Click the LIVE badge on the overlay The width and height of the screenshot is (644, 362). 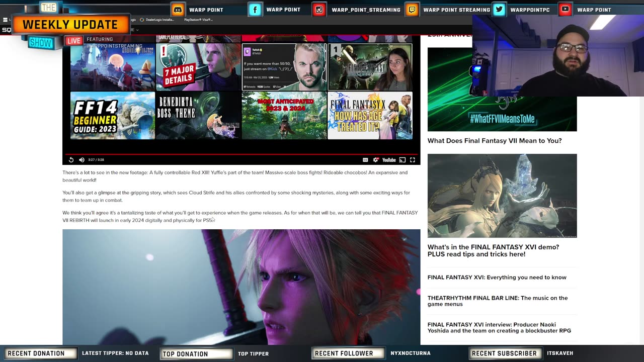tap(74, 41)
